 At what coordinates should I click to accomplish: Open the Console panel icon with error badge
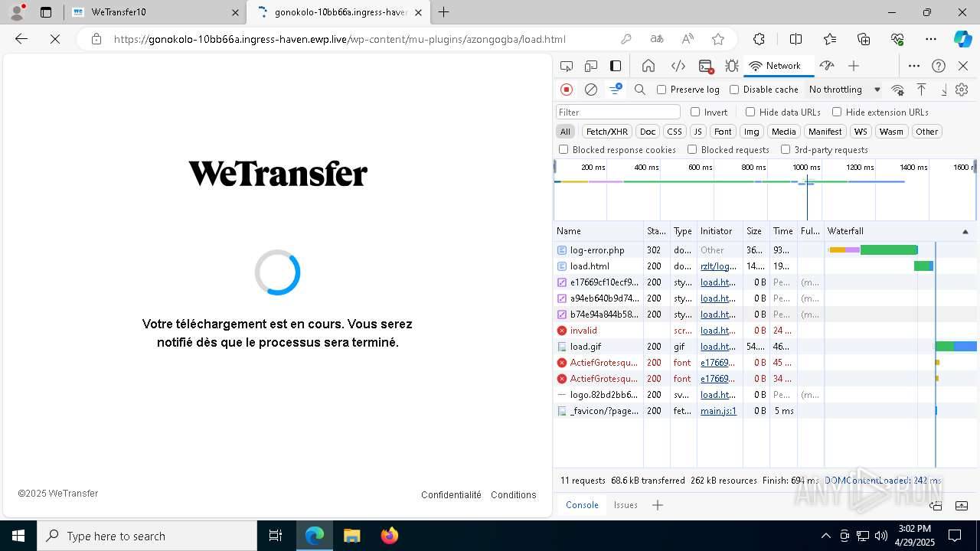coord(706,66)
